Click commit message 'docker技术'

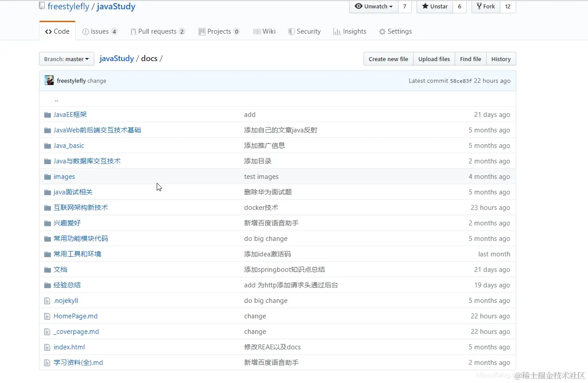tap(261, 208)
